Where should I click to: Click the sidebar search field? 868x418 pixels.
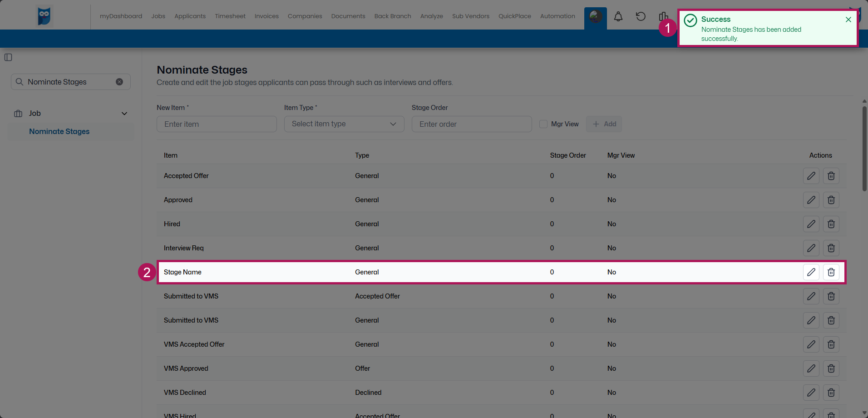(71, 82)
